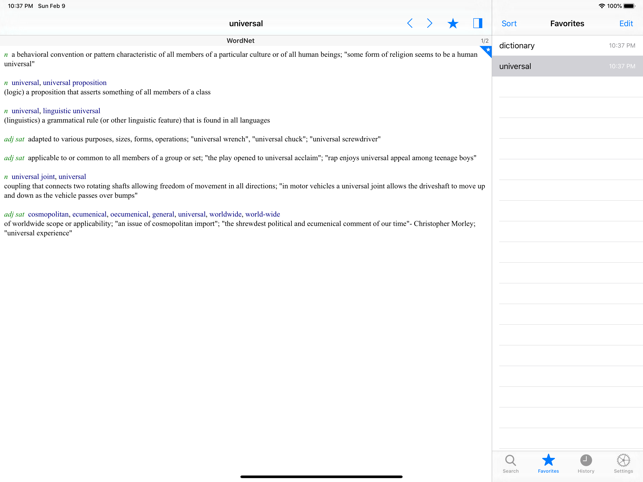This screenshot has height=482, width=643.
Task: Open the Search tab
Action: pos(511,464)
